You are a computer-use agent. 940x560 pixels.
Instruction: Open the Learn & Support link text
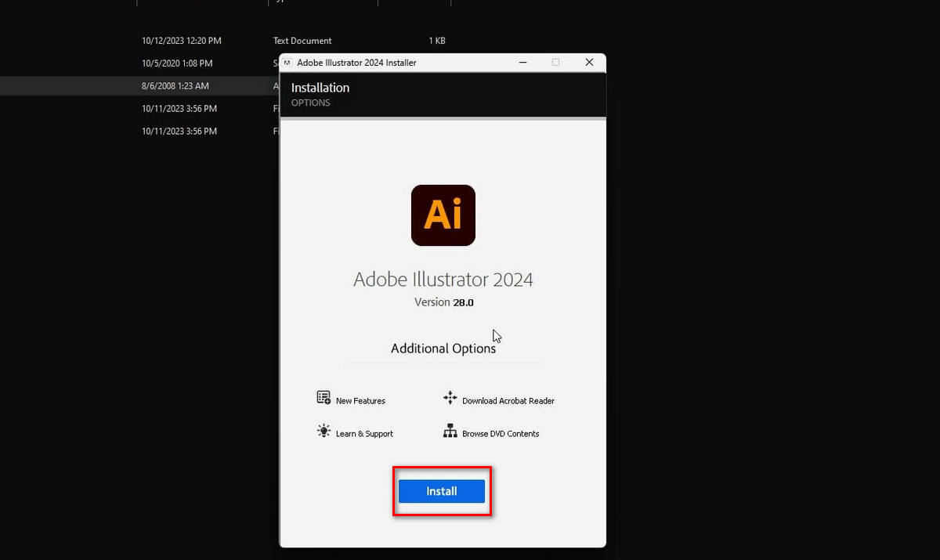(364, 434)
